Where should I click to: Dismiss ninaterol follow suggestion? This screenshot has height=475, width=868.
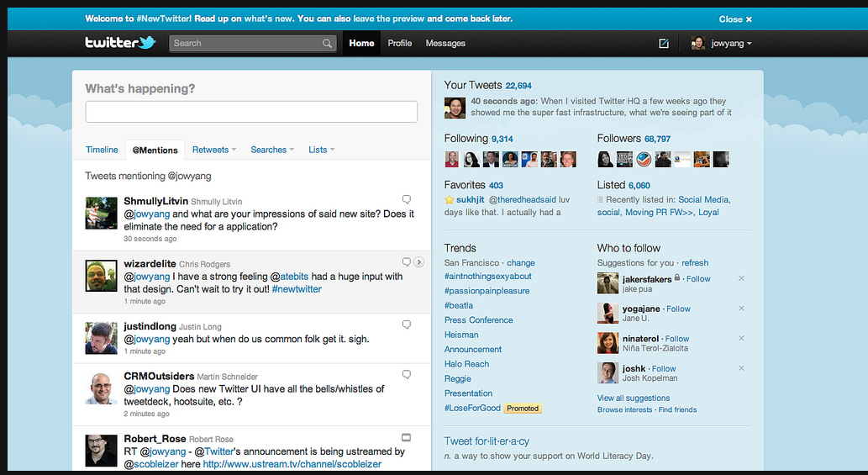(741, 338)
